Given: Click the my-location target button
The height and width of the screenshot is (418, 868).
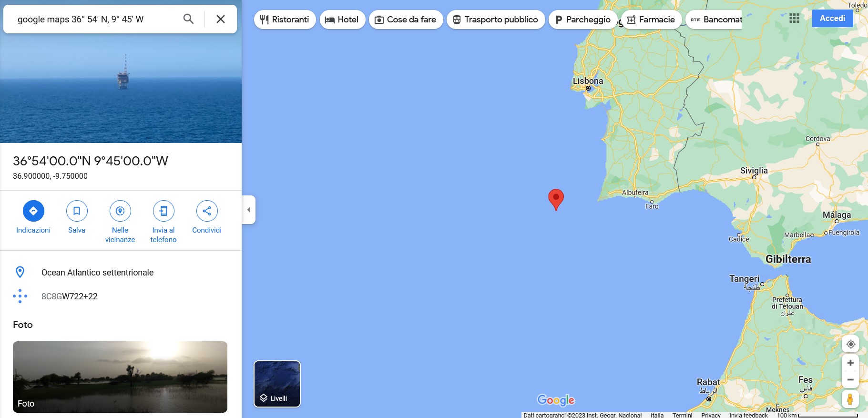Looking at the screenshot, I should [851, 344].
